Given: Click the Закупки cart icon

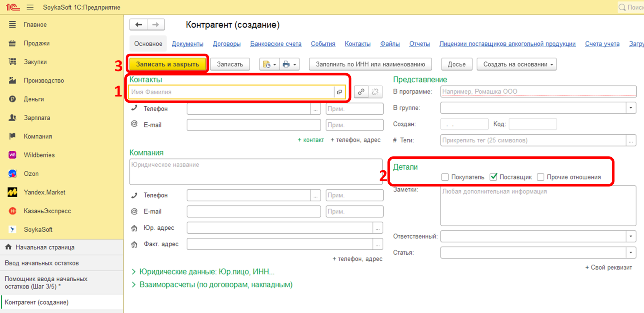Looking at the screenshot, I should [x=12, y=62].
